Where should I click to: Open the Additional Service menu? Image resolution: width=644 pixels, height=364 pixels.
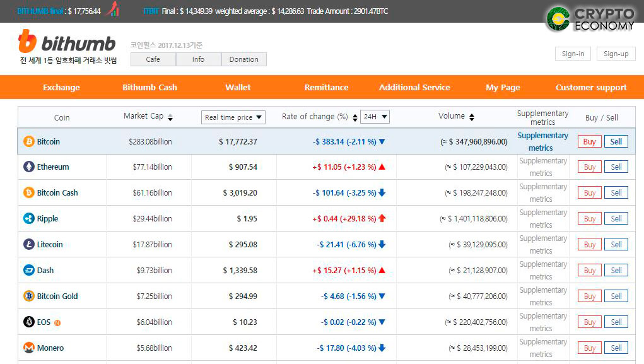click(x=414, y=87)
